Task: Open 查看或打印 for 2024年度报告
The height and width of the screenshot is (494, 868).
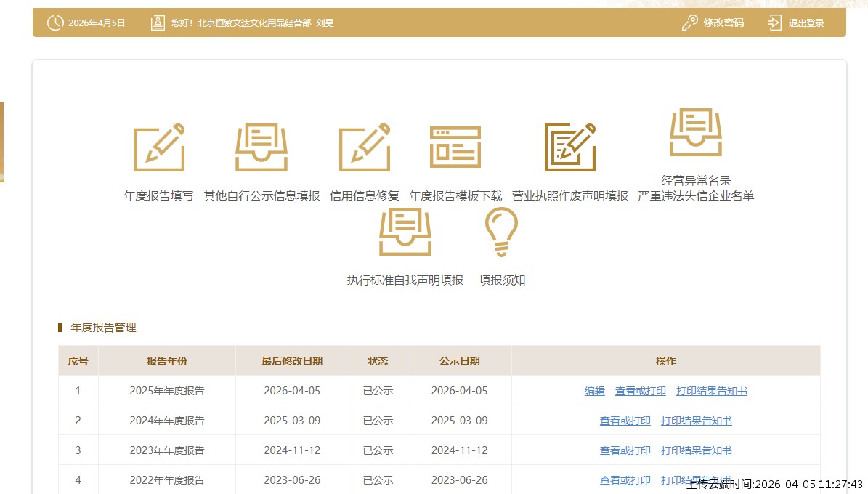Action: click(x=625, y=421)
